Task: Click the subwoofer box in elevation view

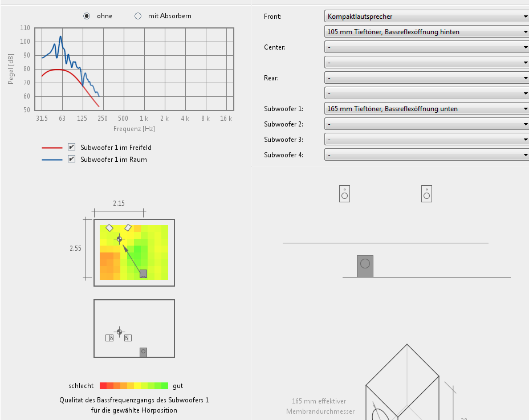Action: tap(365, 266)
